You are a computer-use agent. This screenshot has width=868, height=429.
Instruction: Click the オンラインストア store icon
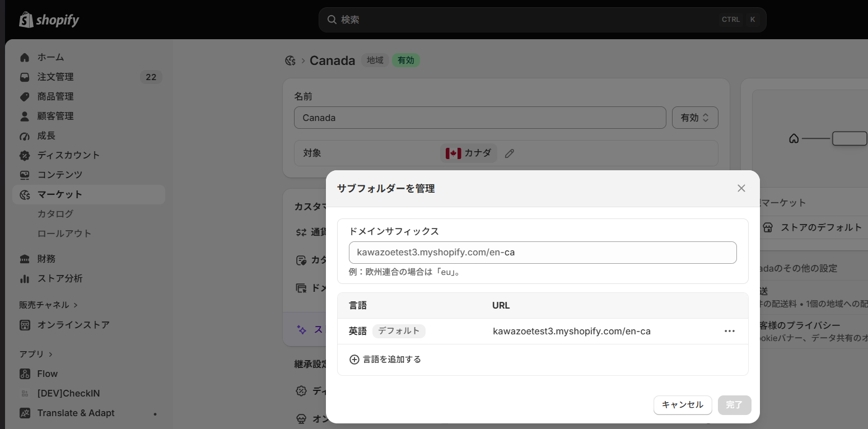click(x=25, y=325)
